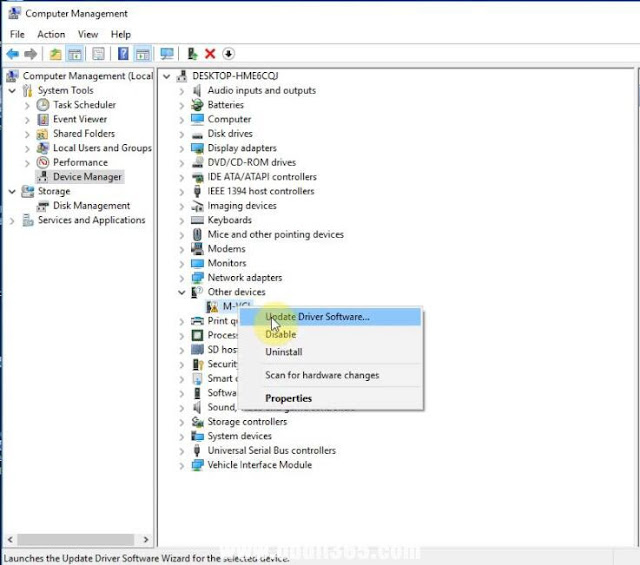
Task: Open Properties from the context menu
Action: pos(330,398)
